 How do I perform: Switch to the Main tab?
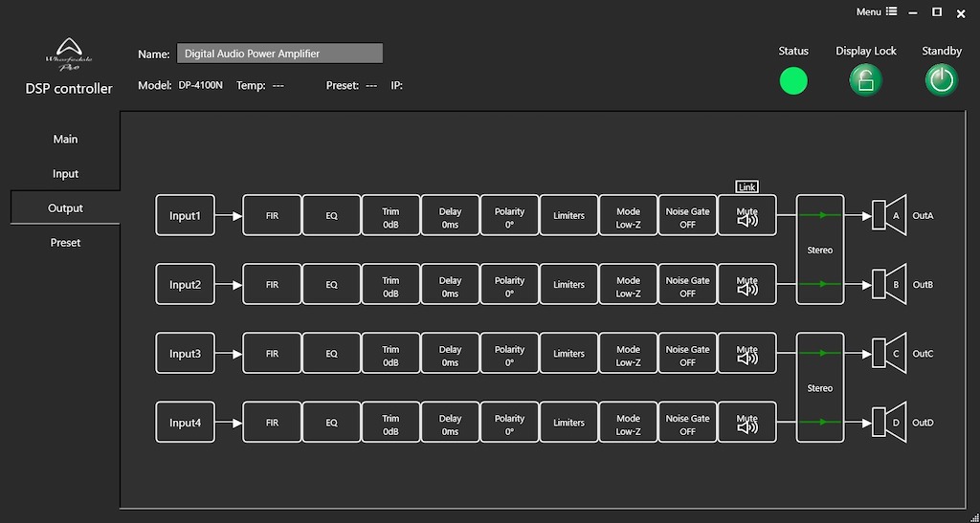click(65, 140)
